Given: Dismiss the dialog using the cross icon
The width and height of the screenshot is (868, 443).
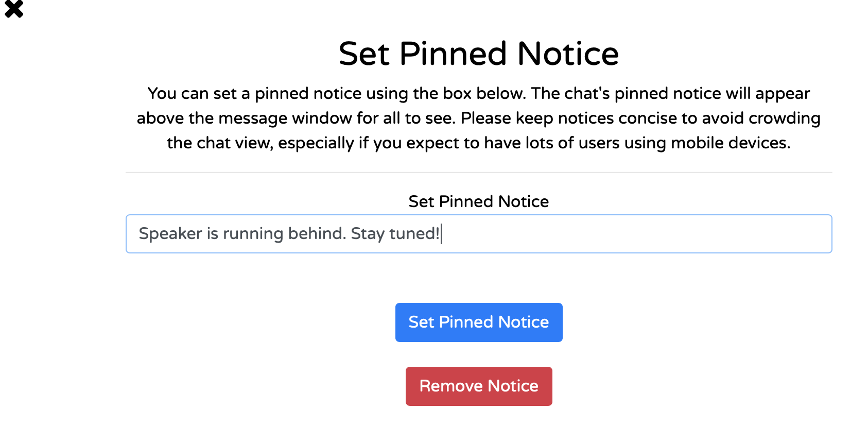Looking at the screenshot, I should pos(13,9).
